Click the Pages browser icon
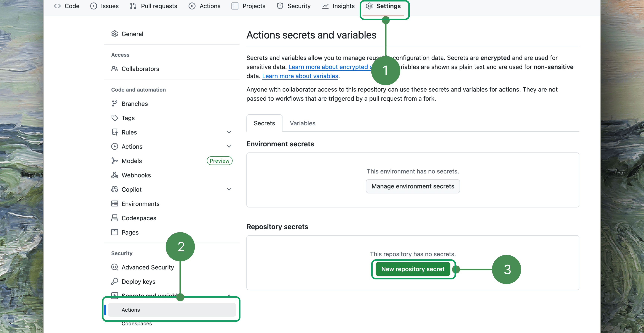This screenshot has width=644, height=333. [114, 232]
